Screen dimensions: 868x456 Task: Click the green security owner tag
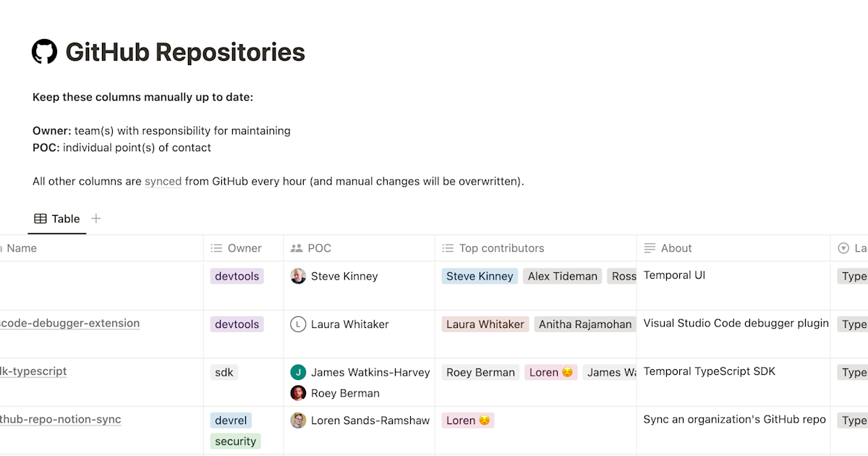tap(236, 441)
